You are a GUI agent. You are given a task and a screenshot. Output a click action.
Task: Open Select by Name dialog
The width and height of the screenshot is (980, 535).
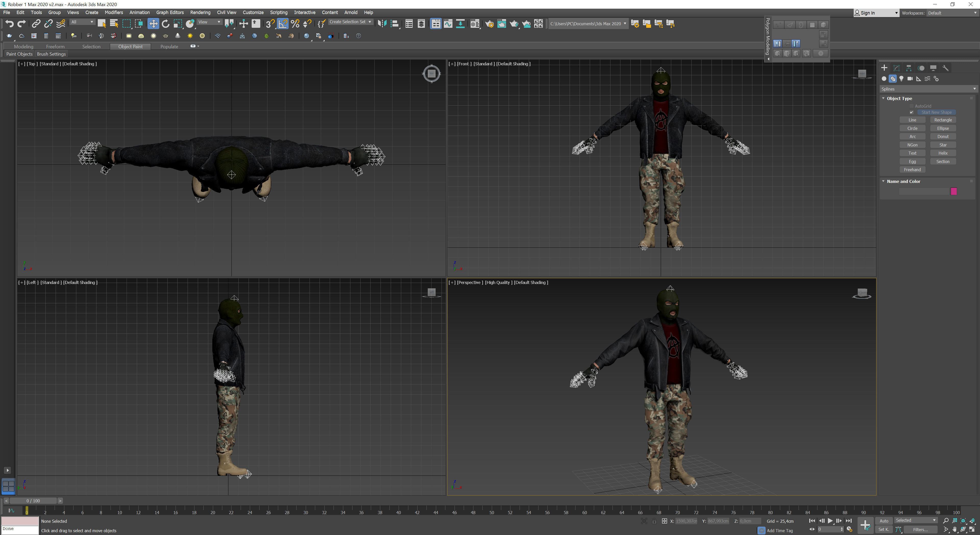tap(114, 23)
